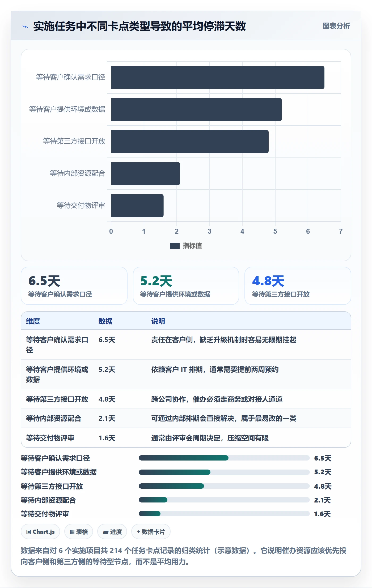This screenshot has width=372, height=588.
Task: Click table text 责任在客户侧，缺乏升级机制时容易无限期挂起
Action: pos(224,340)
